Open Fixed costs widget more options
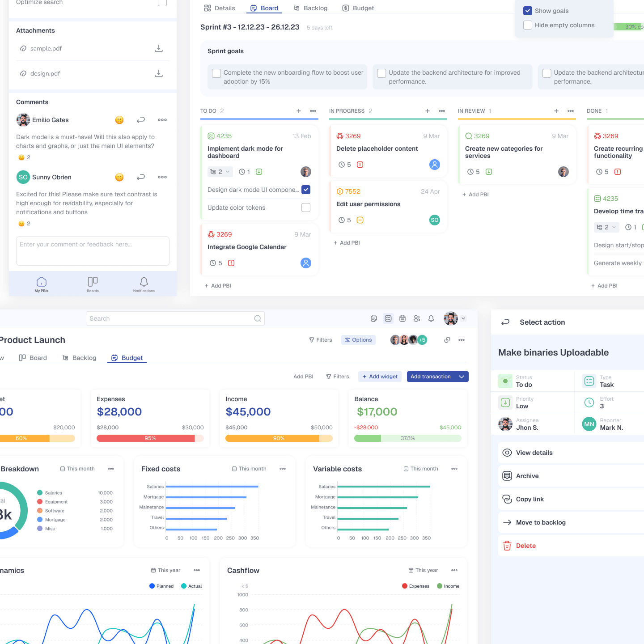644x644 pixels. (x=283, y=469)
